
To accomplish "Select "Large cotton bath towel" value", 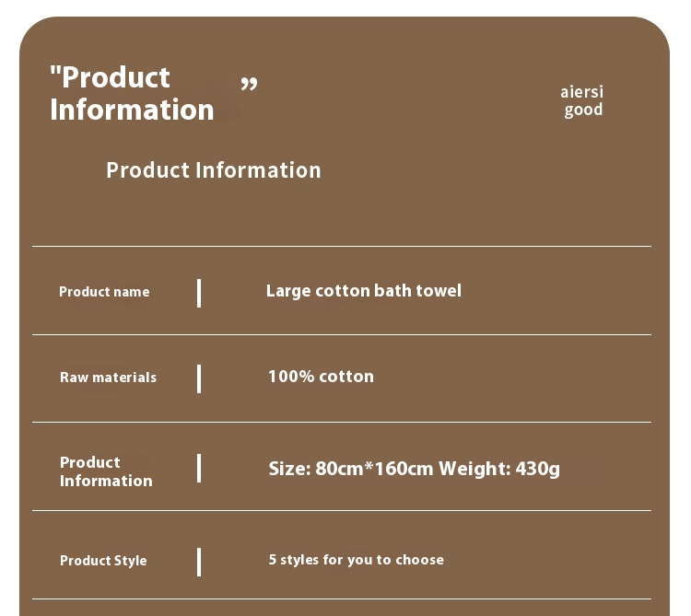I will 364,291.
